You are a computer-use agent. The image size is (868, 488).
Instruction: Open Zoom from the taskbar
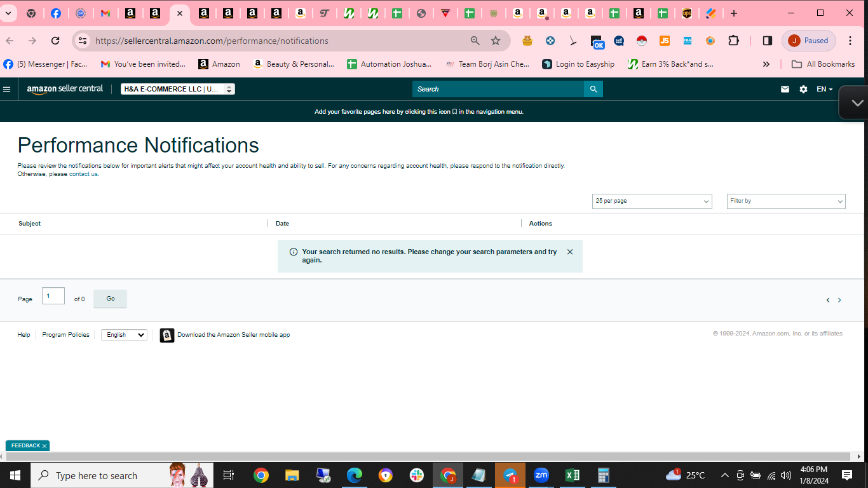point(541,475)
